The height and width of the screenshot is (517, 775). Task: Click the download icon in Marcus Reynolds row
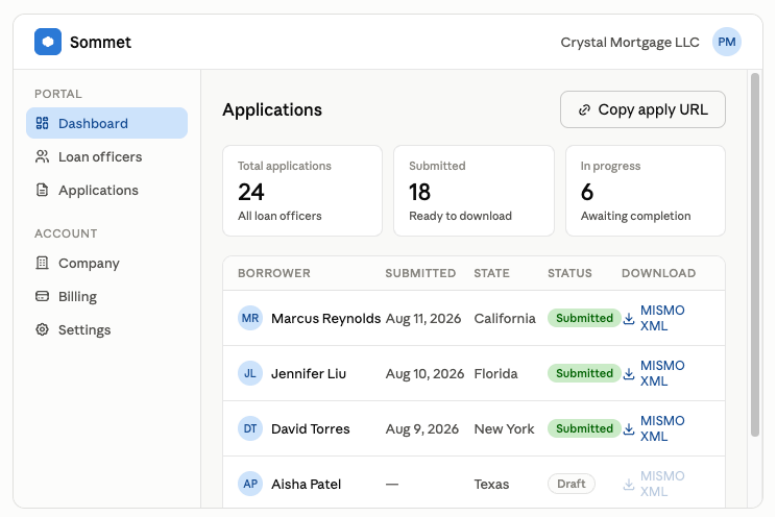tap(628, 318)
